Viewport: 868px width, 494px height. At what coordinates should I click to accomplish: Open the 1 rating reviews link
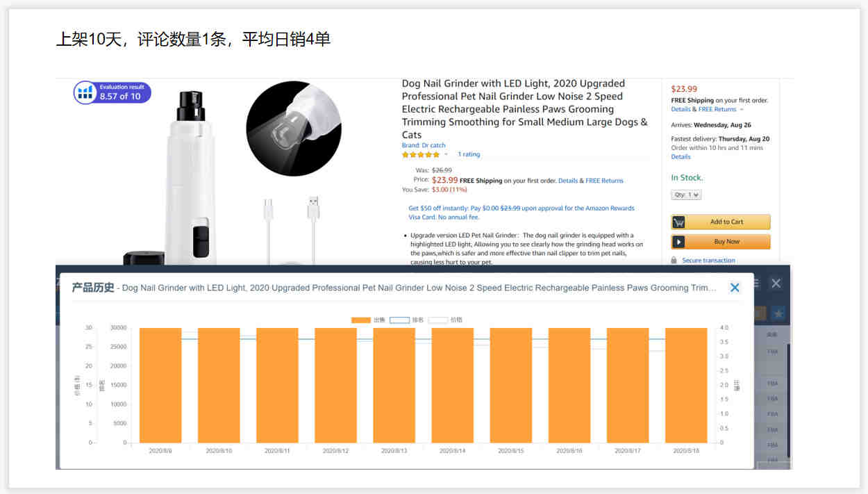click(x=469, y=154)
